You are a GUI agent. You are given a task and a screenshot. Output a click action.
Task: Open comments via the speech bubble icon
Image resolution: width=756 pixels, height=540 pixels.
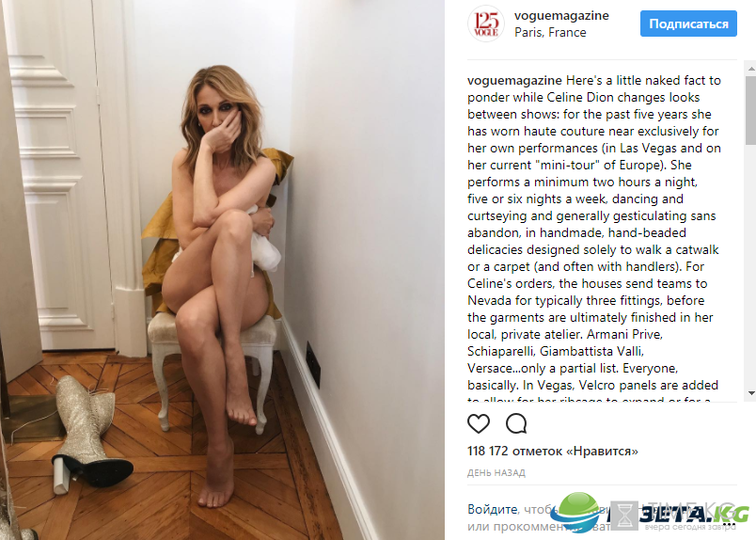pyautogui.click(x=516, y=423)
